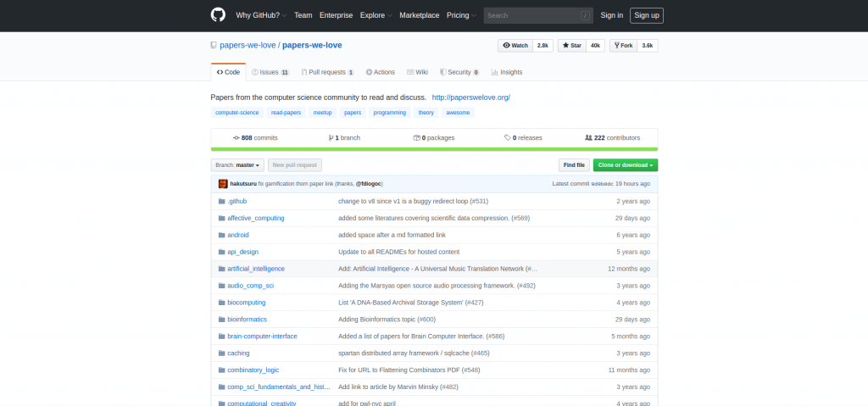
Task: Switch to the Wiki tab
Action: (x=417, y=72)
